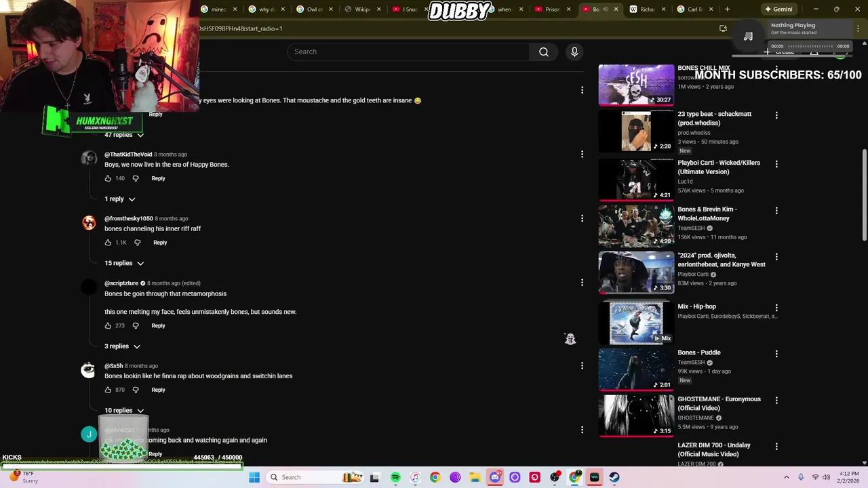
Task: Like the @ThatKidTheVoid comment
Action: [x=108, y=178]
